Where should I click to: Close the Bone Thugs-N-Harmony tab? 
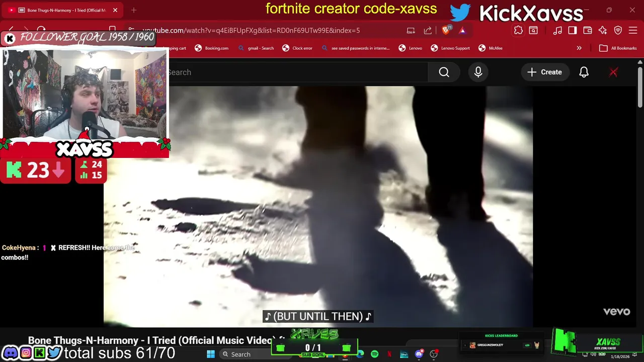115,10
